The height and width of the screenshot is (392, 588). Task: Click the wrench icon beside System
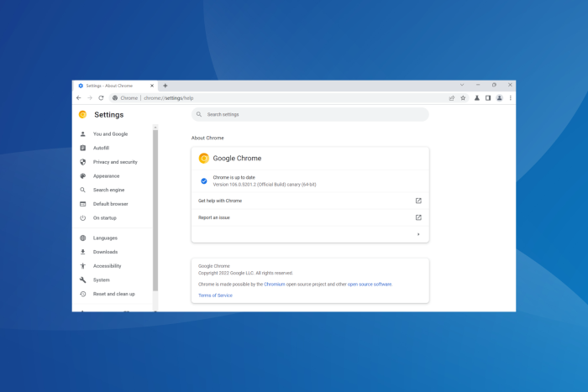coord(83,280)
